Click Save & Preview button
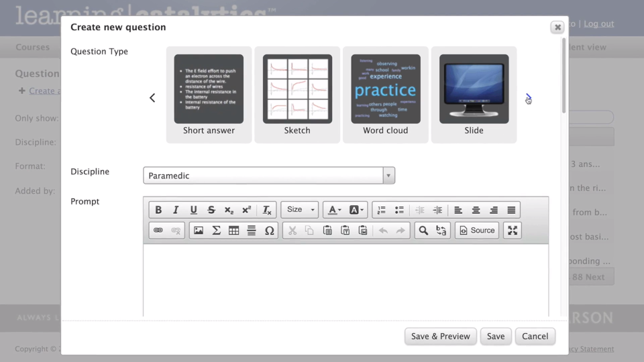 coord(440,336)
